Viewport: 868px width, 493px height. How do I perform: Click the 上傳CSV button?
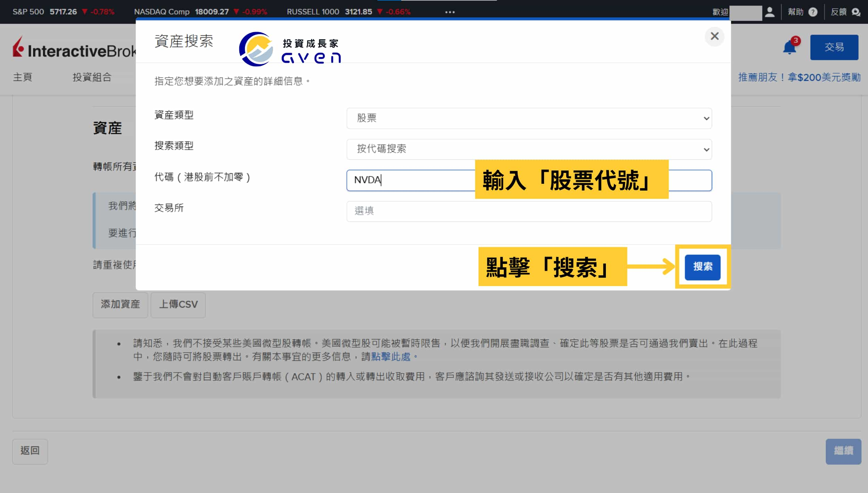click(178, 304)
